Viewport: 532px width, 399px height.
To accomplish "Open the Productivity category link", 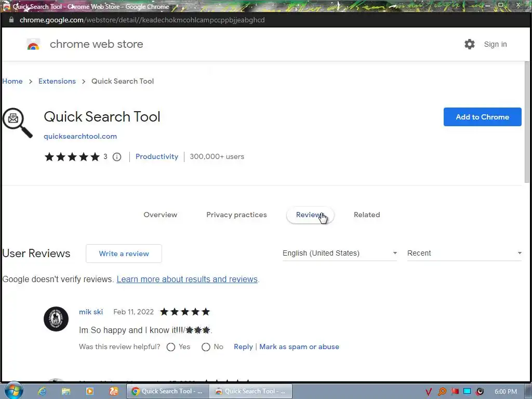I will [157, 156].
